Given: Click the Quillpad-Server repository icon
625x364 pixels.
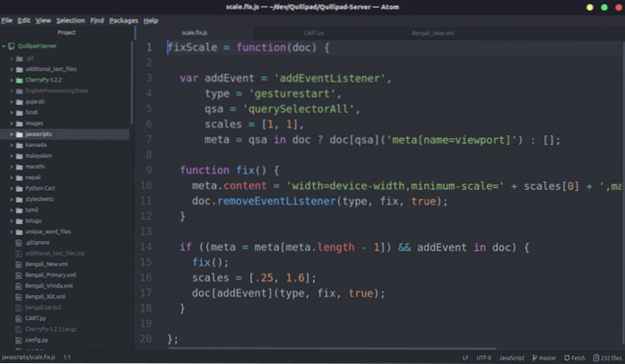Looking at the screenshot, I should pyautogui.click(x=12, y=46).
